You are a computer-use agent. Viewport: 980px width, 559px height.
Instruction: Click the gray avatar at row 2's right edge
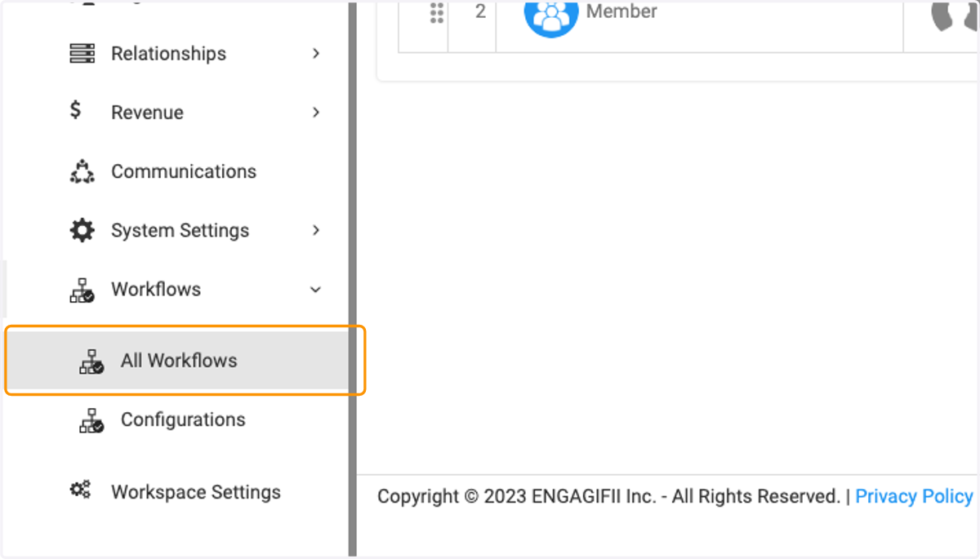(955, 16)
